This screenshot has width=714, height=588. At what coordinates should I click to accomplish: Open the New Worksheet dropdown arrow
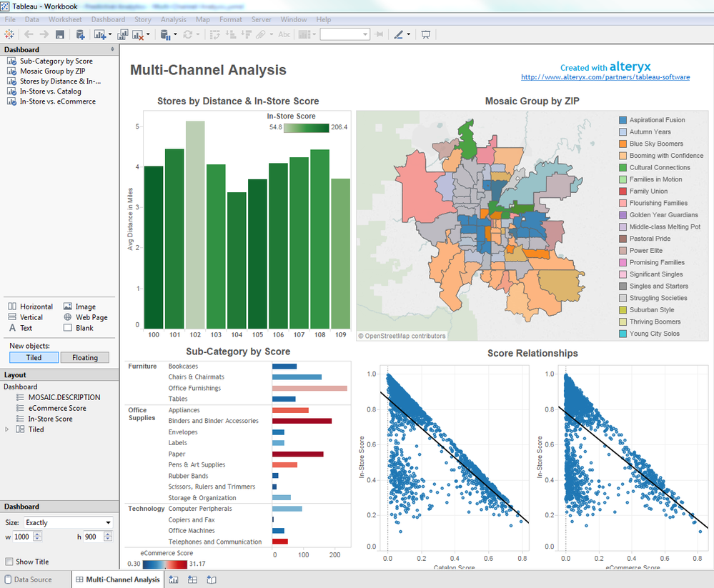[109, 34]
